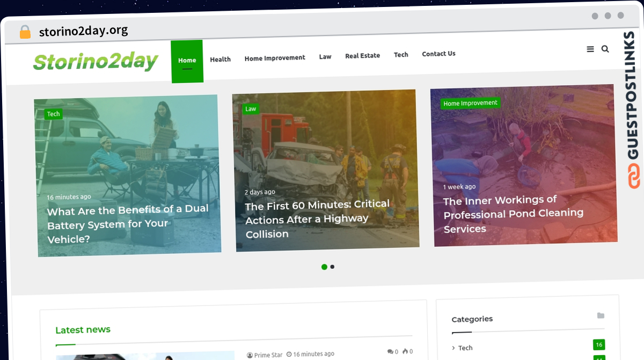Click the pond cleaning slide image
This screenshot has height=360, width=644.
[523, 165]
